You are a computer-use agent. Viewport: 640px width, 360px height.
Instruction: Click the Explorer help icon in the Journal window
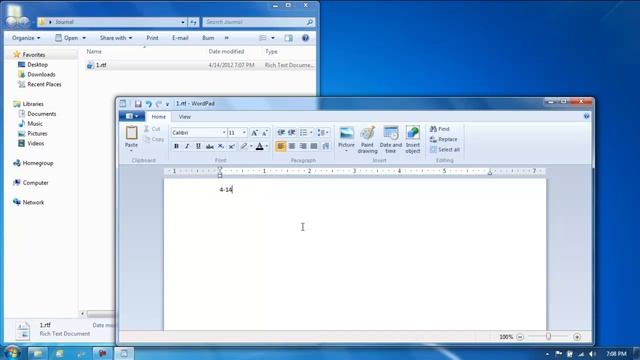(x=305, y=38)
